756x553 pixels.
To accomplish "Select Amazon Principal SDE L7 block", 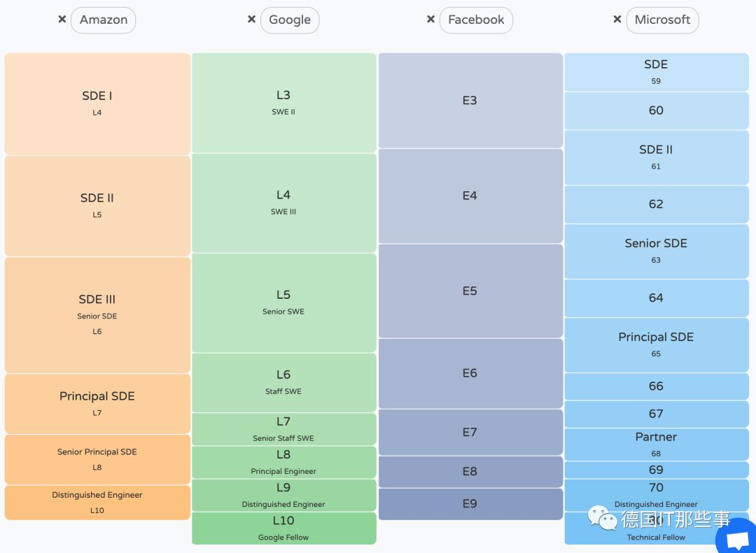I will point(97,403).
